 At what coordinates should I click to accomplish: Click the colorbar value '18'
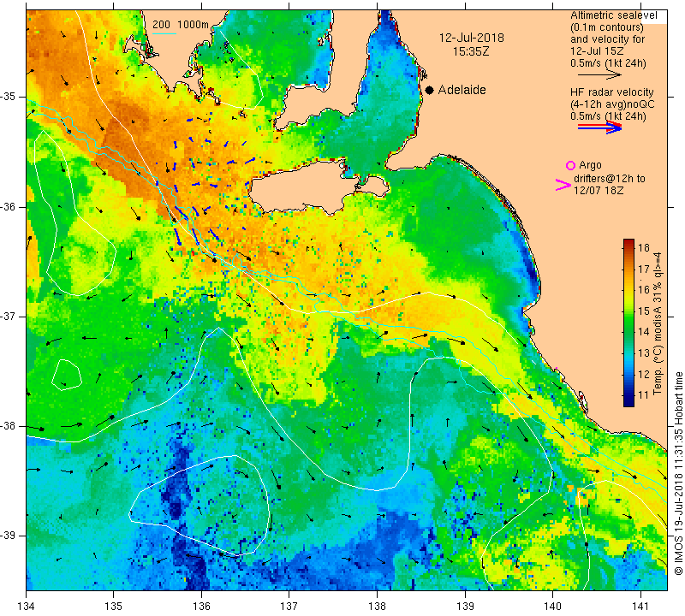point(644,248)
